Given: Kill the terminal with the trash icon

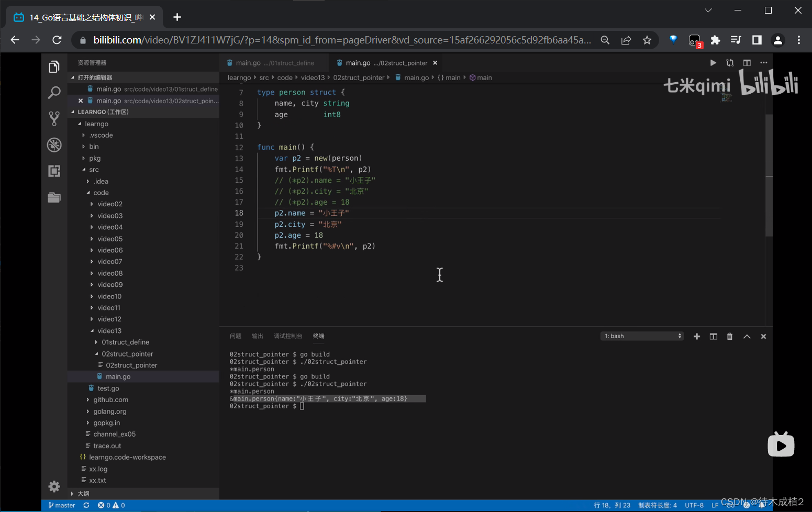Looking at the screenshot, I should tap(730, 337).
